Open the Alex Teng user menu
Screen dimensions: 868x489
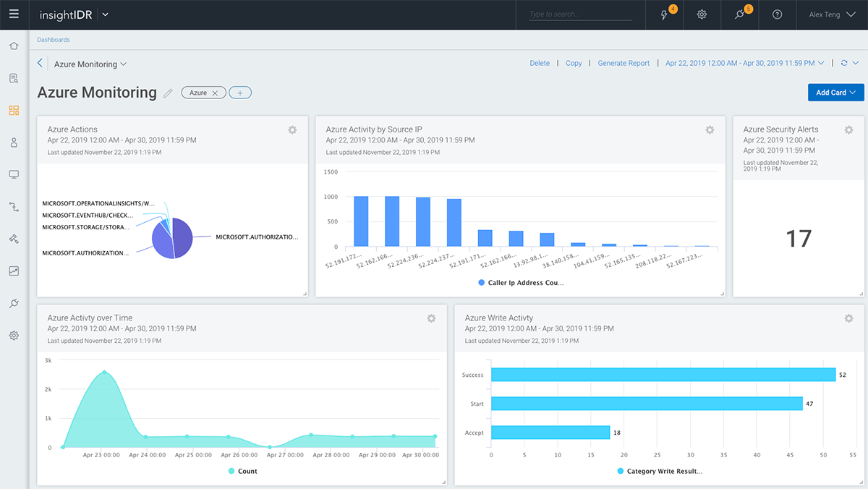[x=833, y=14]
